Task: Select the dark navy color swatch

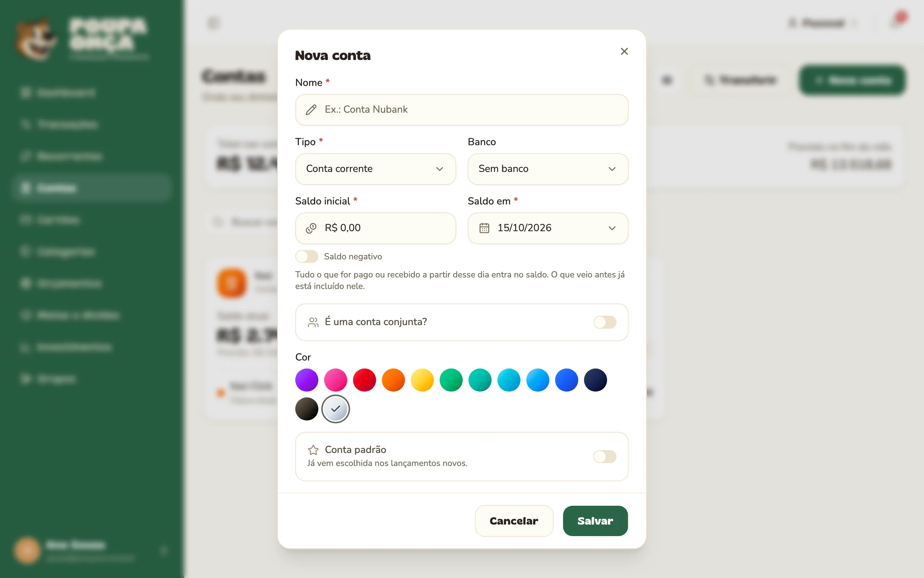Action: [596, 380]
